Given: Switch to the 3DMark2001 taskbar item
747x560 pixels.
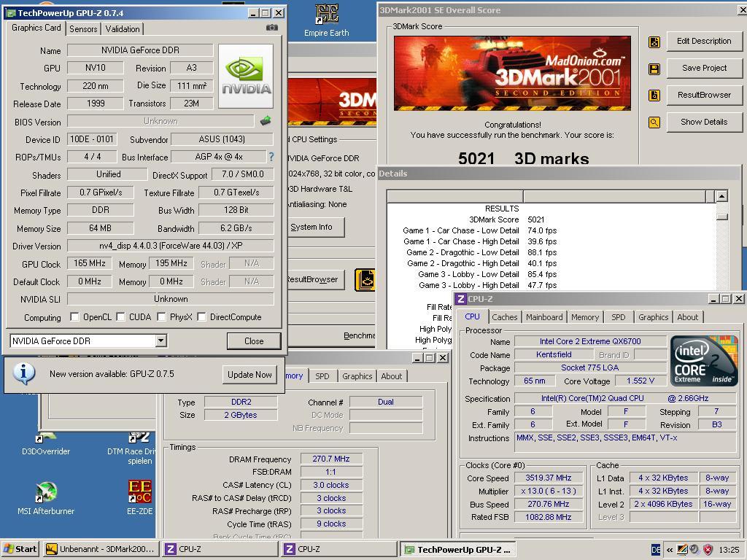Looking at the screenshot, I should [101, 549].
